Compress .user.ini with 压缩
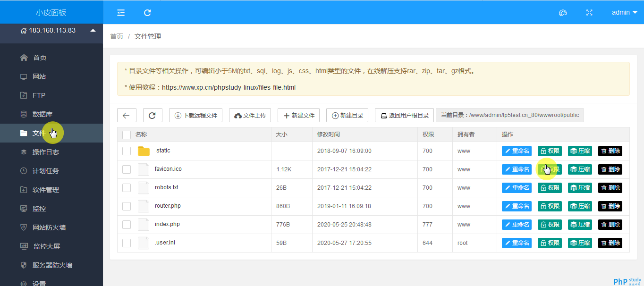This screenshot has height=286, width=644. [x=580, y=243]
